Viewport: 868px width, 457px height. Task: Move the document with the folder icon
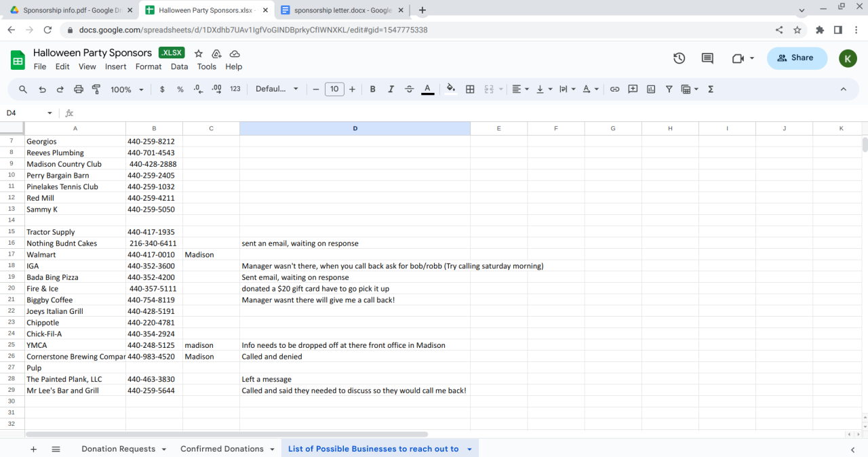point(216,53)
